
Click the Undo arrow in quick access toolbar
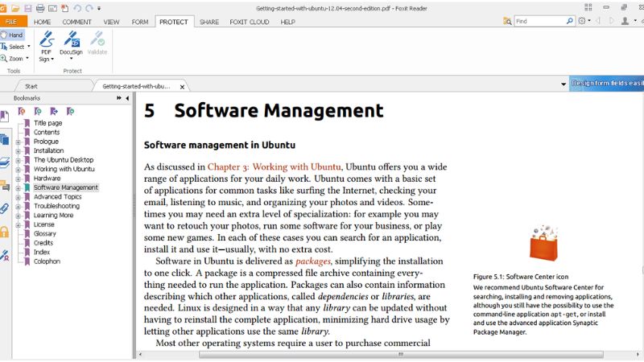pos(77,7)
